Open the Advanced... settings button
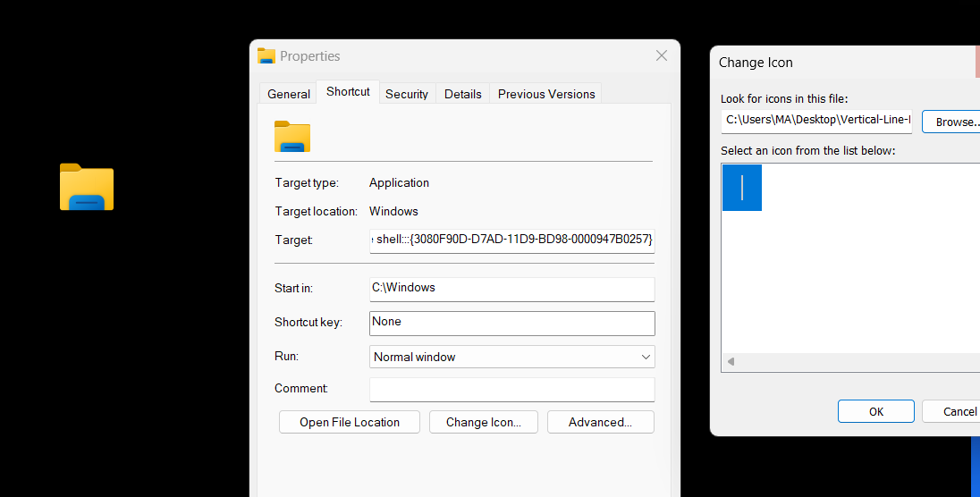This screenshot has height=497, width=980. pos(601,422)
